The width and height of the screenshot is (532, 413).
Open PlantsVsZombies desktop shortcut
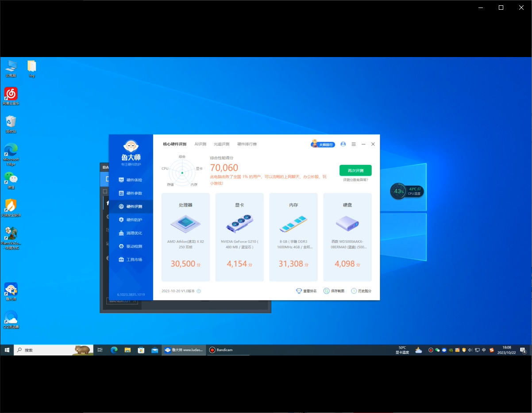pos(11,238)
